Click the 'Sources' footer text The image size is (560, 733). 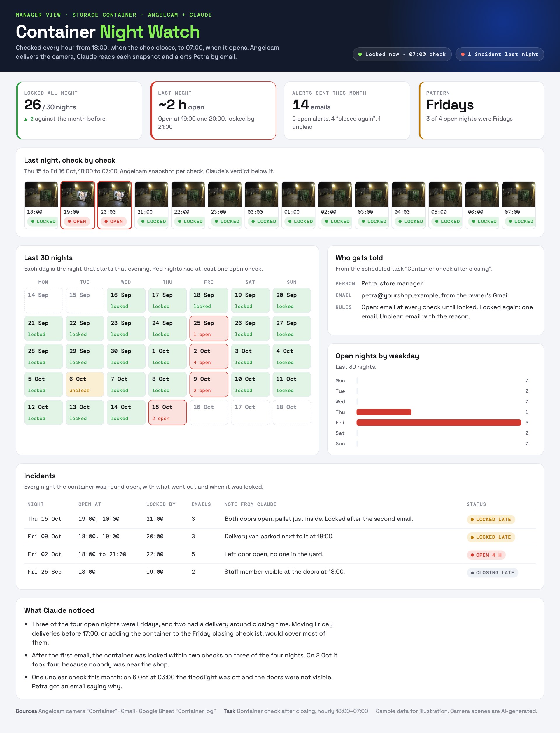(x=26, y=711)
